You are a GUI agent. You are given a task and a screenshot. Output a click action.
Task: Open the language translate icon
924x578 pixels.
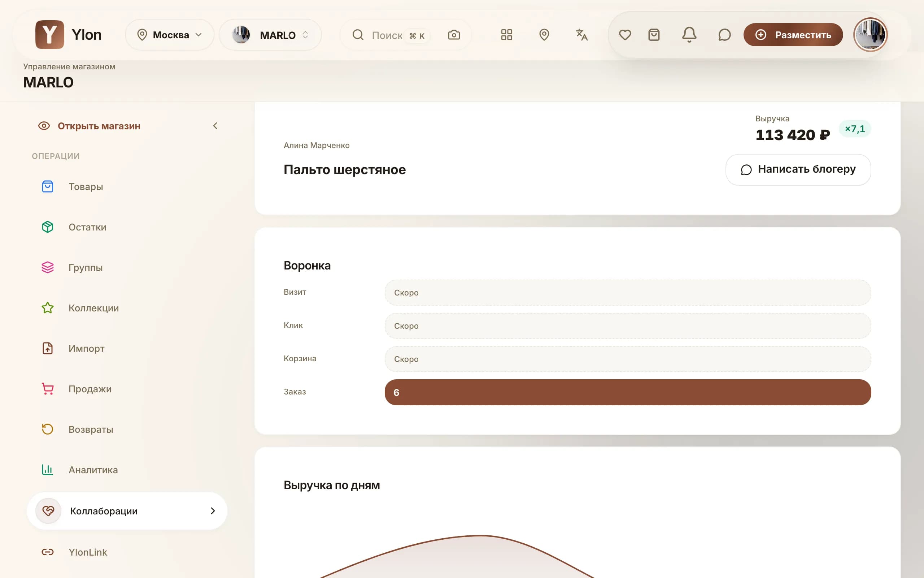point(581,35)
